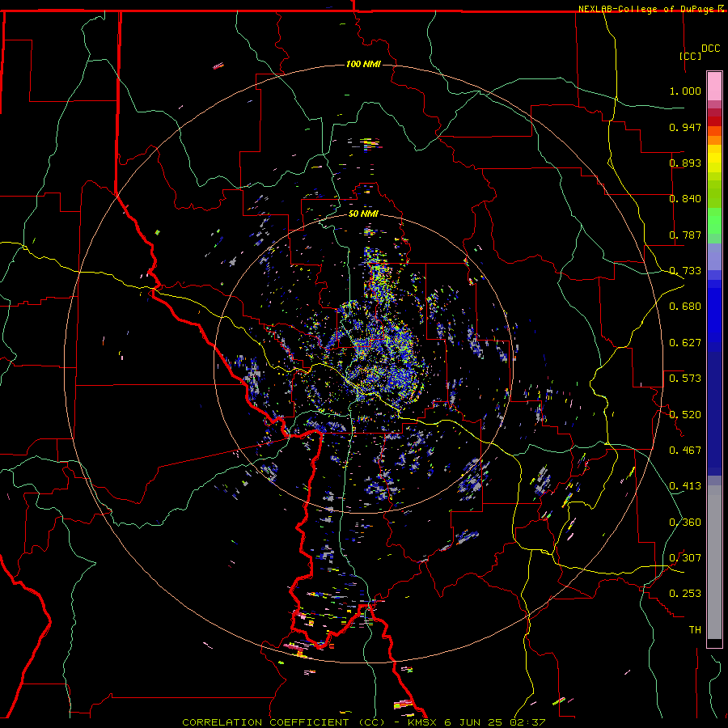The image size is (728, 728).
Task: Click the 0.733 legend value
Action: (x=685, y=271)
